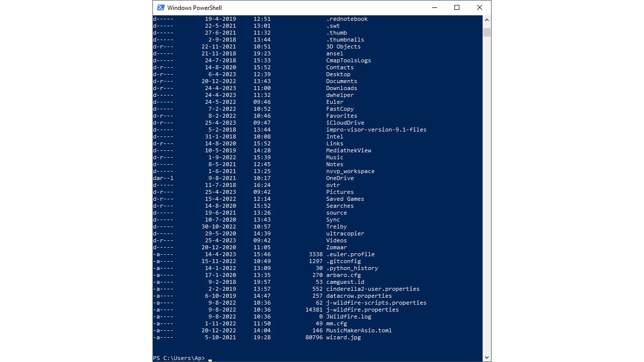Click the vertical scrollbar thumb

[487, 32]
